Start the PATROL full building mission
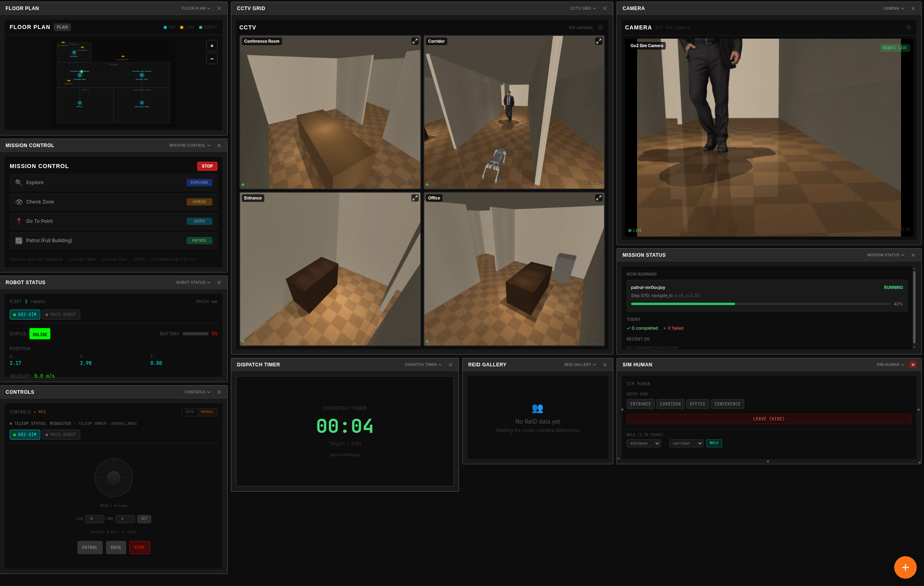 199,241
